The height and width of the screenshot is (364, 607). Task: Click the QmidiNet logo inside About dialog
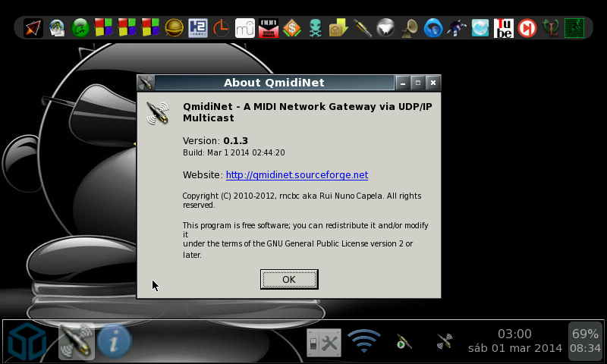(x=158, y=112)
